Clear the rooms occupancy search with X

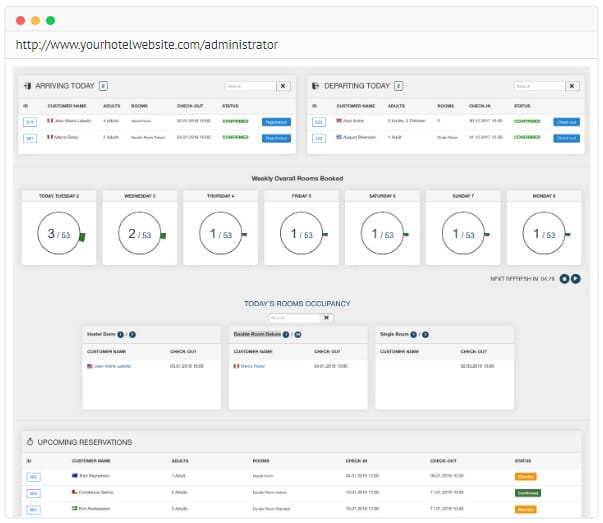tap(326, 318)
